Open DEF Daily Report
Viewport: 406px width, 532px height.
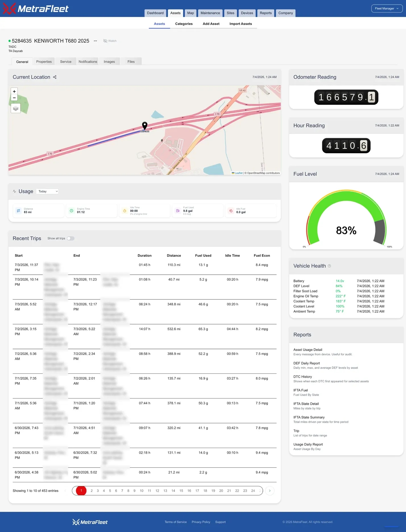307,363
